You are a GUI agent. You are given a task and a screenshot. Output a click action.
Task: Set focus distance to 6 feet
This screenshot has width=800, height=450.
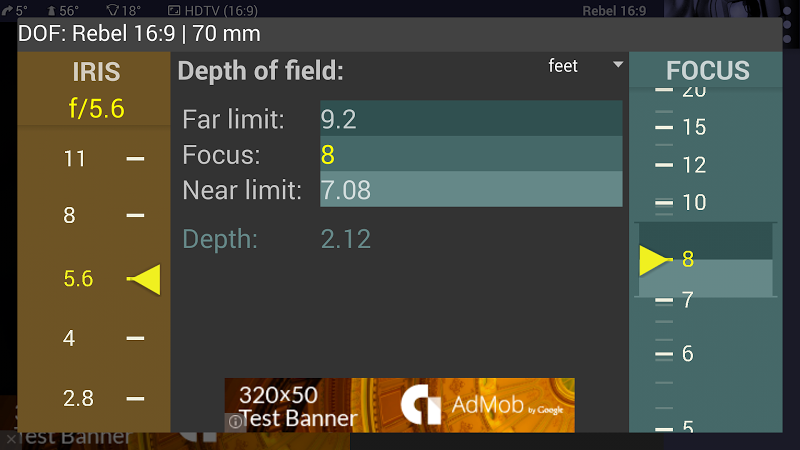click(687, 353)
